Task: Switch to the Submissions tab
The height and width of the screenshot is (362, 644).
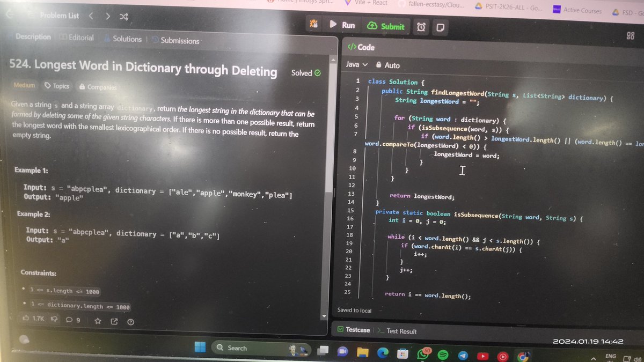Action: pos(175,40)
